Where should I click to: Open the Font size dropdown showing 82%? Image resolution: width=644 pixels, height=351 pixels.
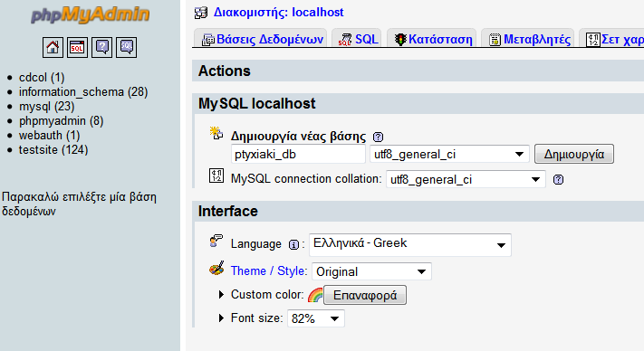point(316,318)
